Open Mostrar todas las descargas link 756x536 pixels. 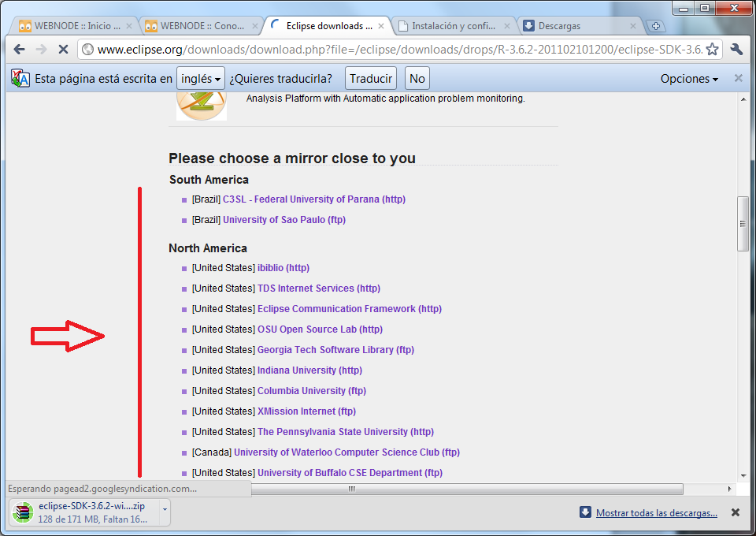tap(656, 513)
